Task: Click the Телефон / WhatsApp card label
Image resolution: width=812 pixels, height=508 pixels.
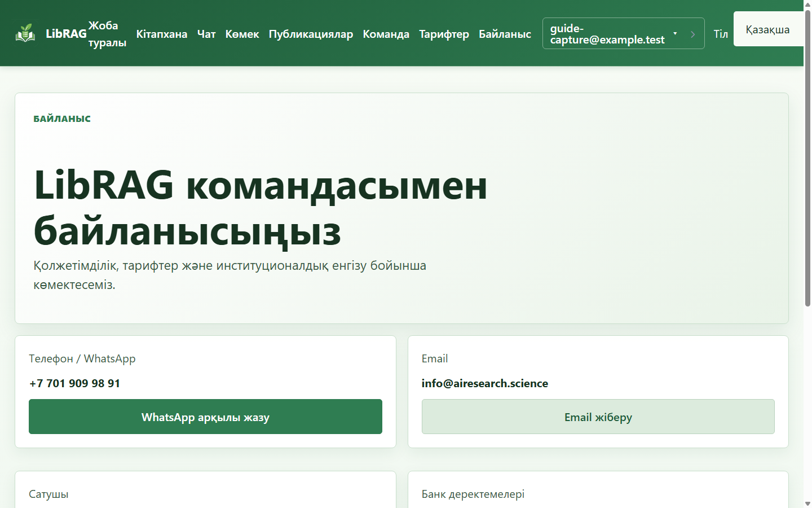Action: (x=82, y=358)
